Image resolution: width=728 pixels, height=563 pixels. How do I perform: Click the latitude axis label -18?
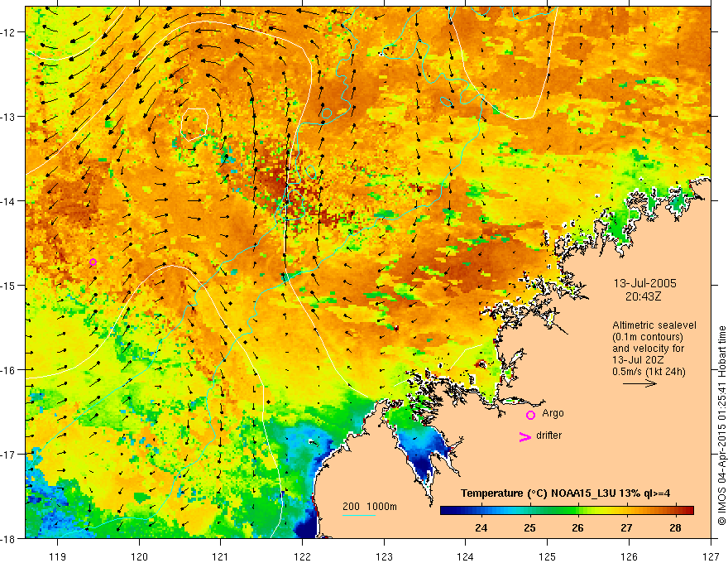click(x=9, y=538)
